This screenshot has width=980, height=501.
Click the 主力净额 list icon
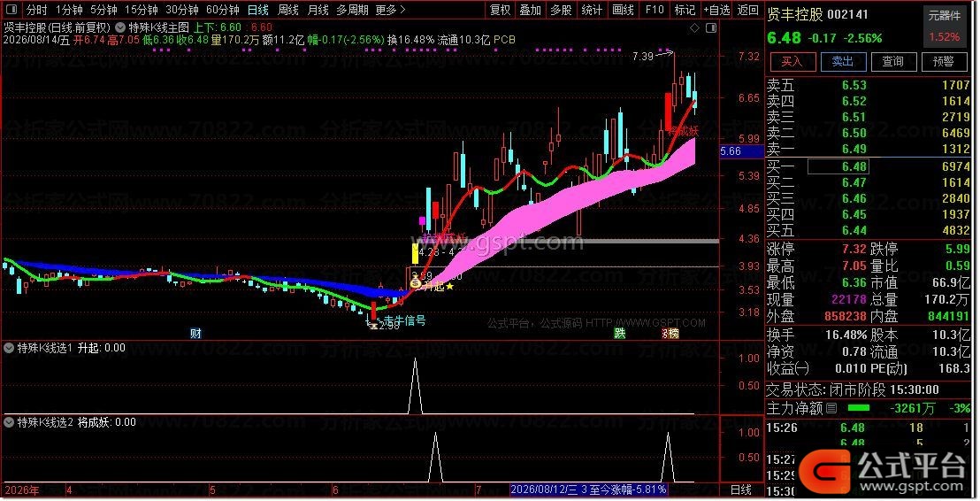pos(831,408)
